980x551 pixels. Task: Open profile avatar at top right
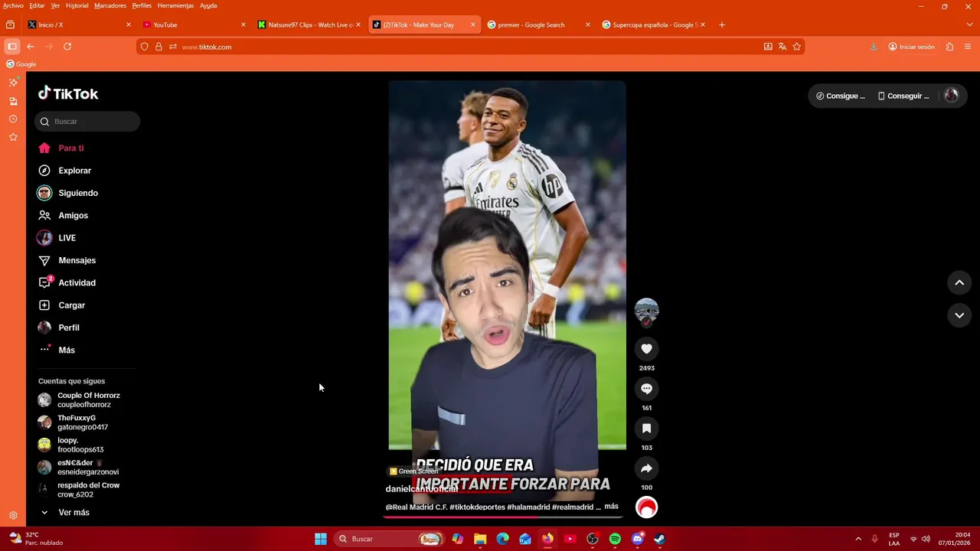951,96
